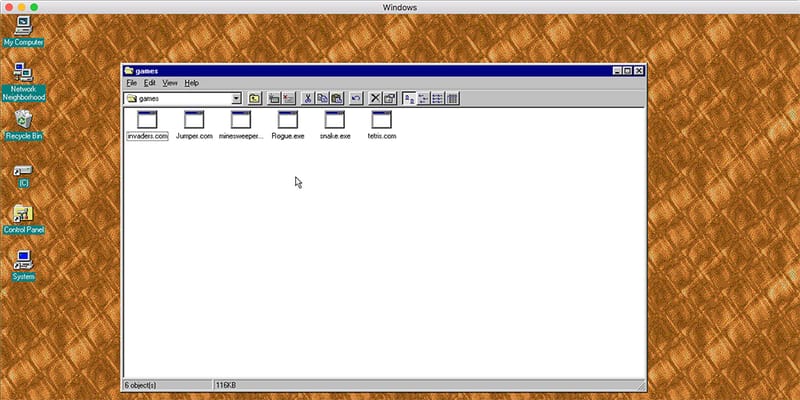This screenshot has width=800, height=400.
Task: Click the yellow macOS minimize button
Action: (x=21, y=7)
